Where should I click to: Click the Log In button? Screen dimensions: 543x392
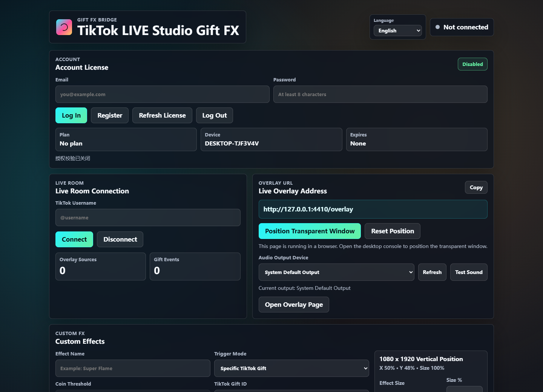[x=71, y=115]
